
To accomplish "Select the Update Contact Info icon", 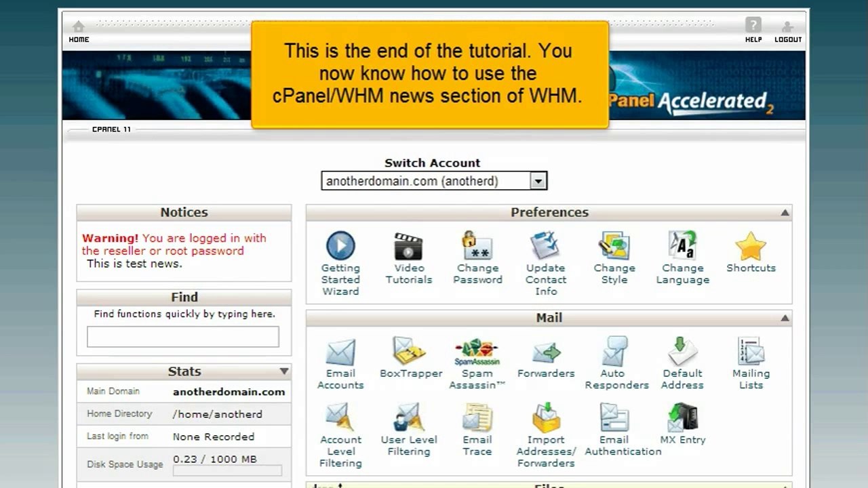I will point(546,245).
